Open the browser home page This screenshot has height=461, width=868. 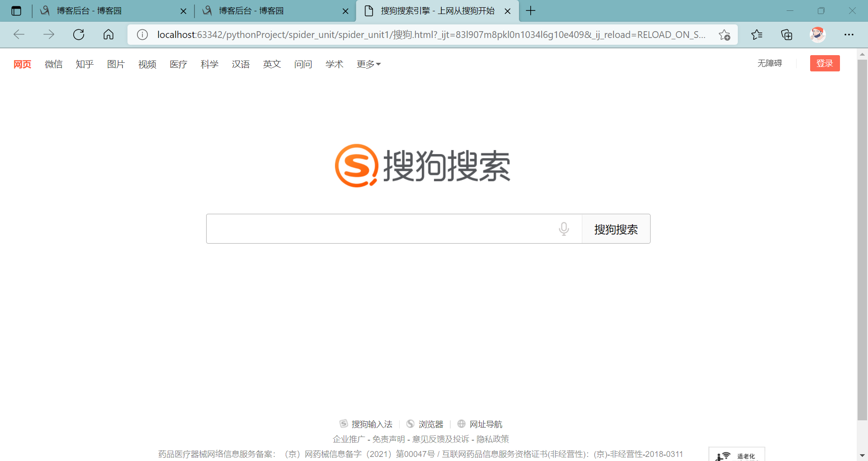coord(108,34)
